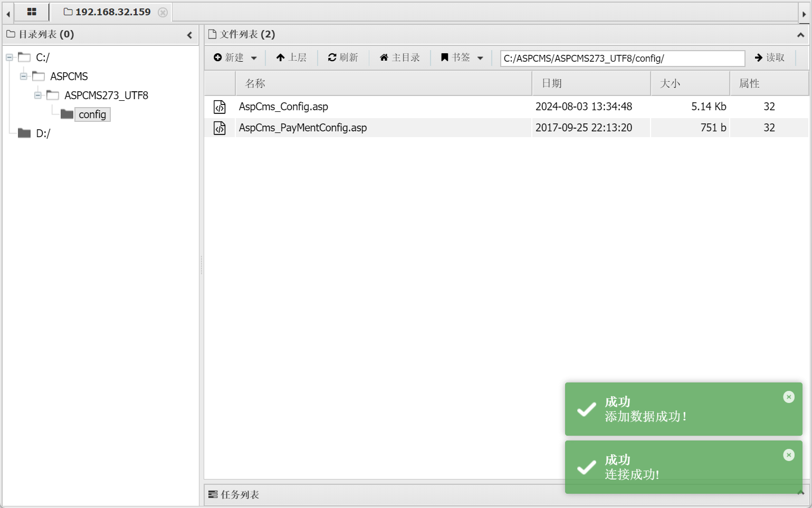Select the ASPCMS273_UTF8 folder in tree
Screen dimensions: 812x508
106,95
